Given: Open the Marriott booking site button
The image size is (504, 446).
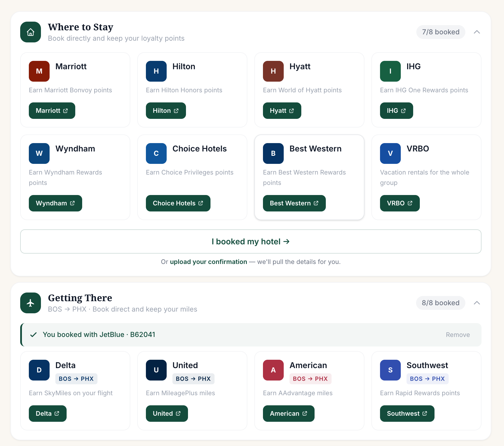Looking at the screenshot, I should click(x=52, y=111).
